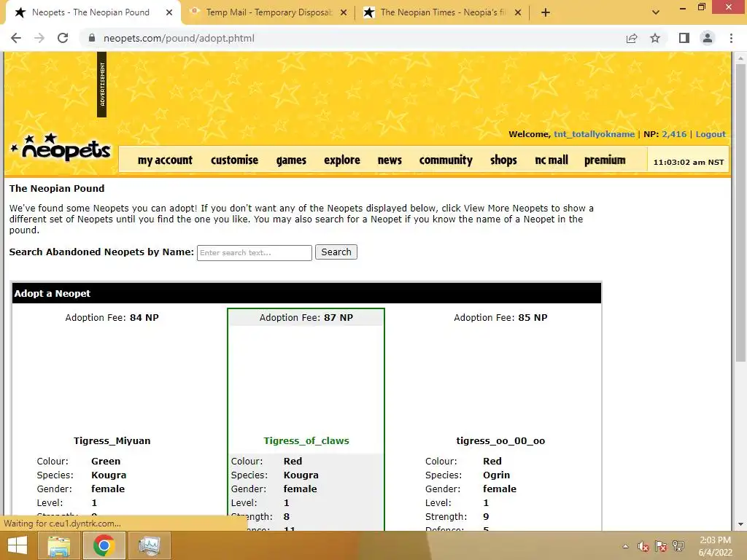Select pet Tigress_Miyuan
Image resolution: width=747 pixels, height=560 pixels.
pyautogui.click(x=112, y=441)
